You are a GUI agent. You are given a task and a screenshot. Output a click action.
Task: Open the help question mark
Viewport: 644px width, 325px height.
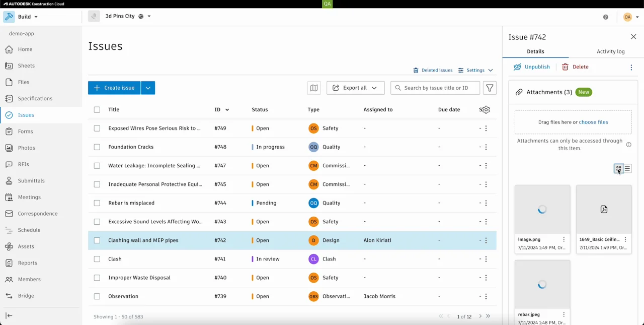605,17
